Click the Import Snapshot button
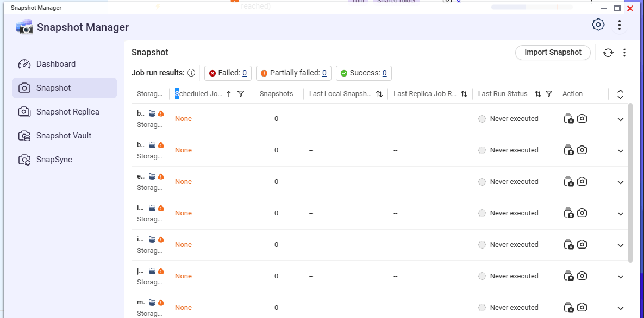644x318 pixels. tap(553, 53)
